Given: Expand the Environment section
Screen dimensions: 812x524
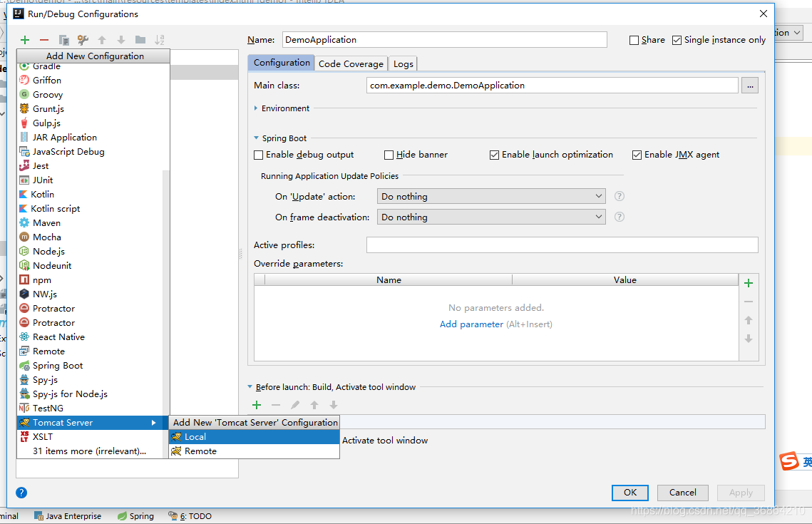Looking at the screenshot, I should coord(256,108).
